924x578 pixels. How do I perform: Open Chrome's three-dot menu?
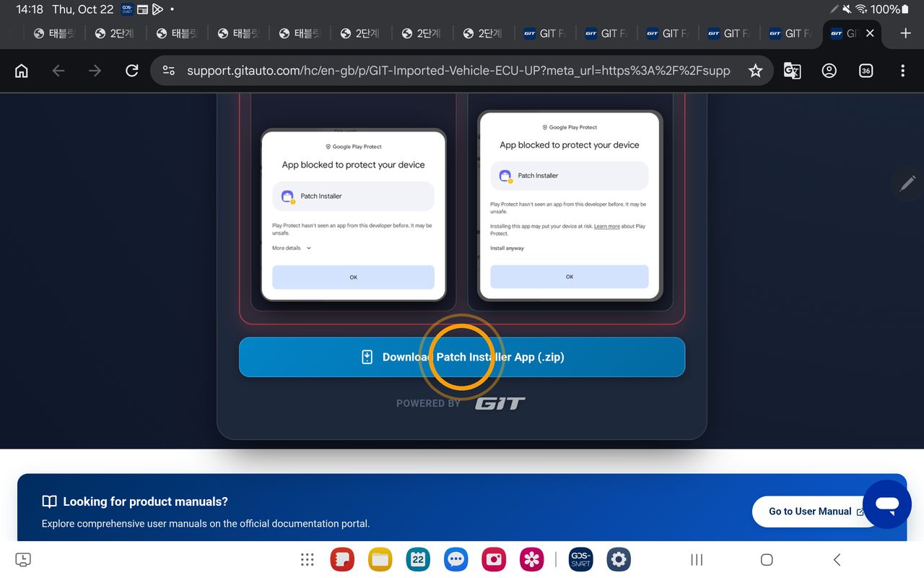pyautogui.click(x=902, y=71)
